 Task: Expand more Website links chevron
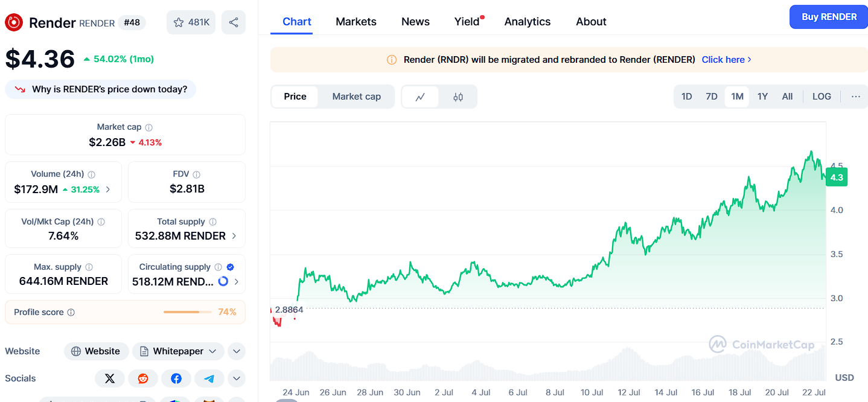click(x=236, y=351)
